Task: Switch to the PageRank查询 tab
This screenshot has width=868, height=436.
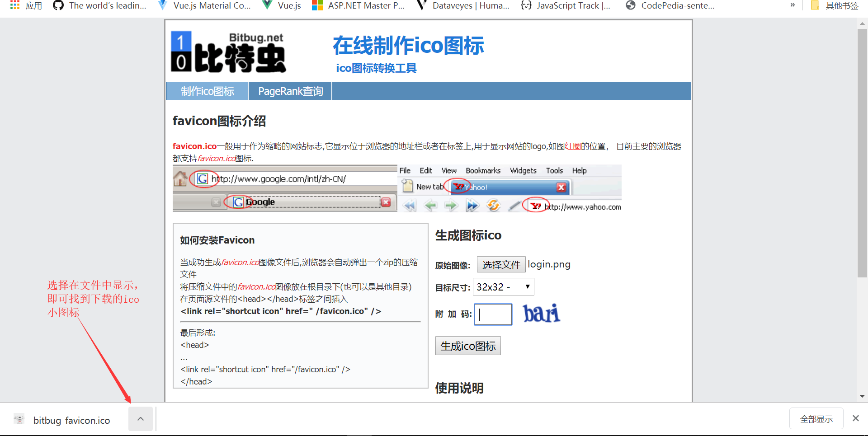Action: click(290, 91)
